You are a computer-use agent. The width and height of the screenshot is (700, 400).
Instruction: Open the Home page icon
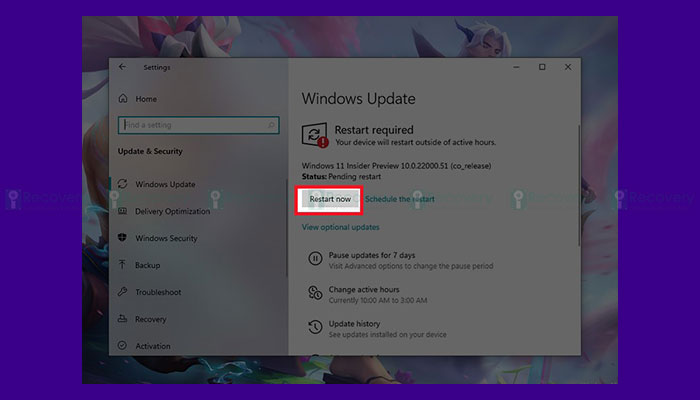click(x=123, y=99)
